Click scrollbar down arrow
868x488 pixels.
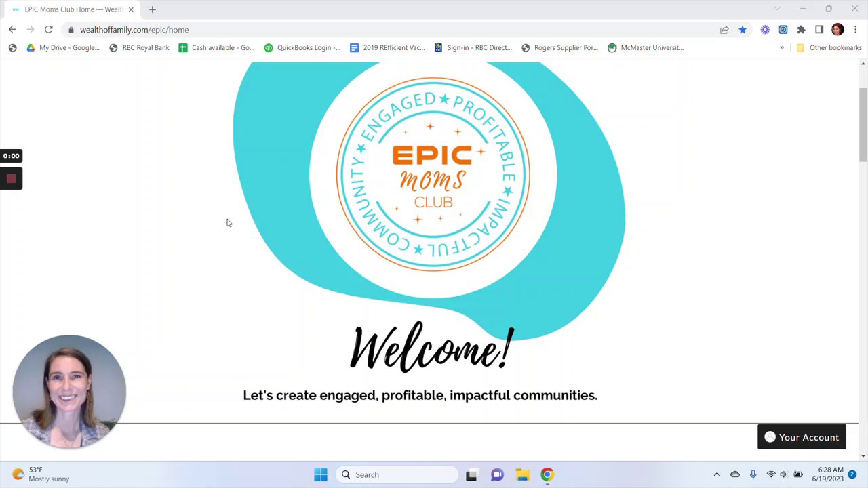click(863, 455)
